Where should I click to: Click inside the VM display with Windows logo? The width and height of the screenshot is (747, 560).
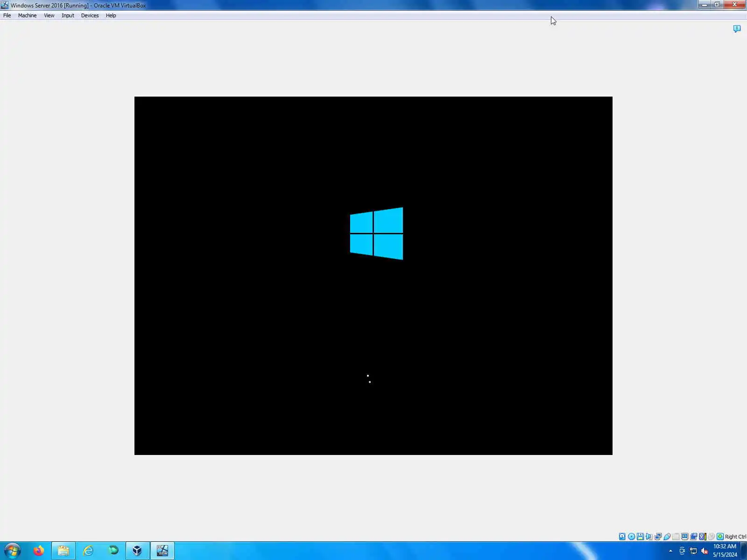[373, 276]
